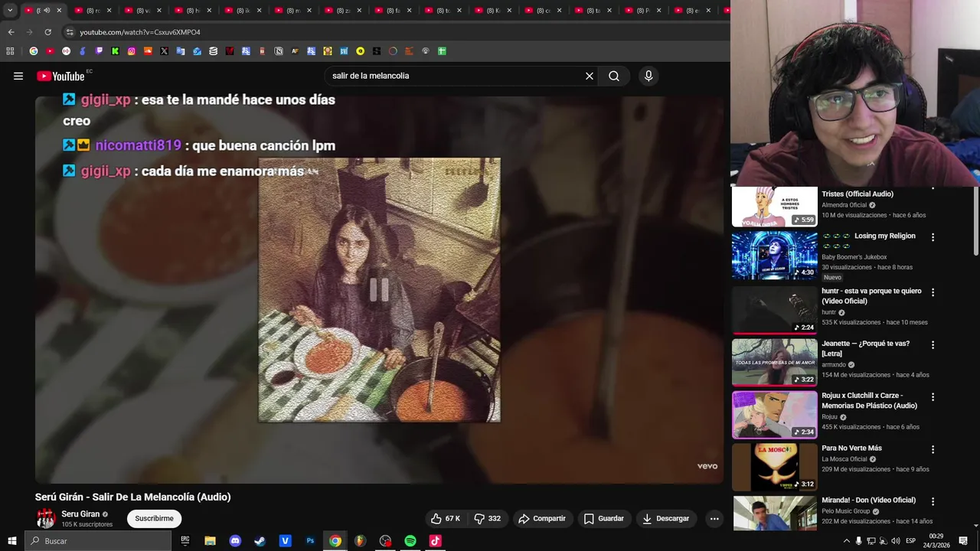Open the X (Twitter) bookmark
This screenshot has width=980, height=551.
click(164, 51)
